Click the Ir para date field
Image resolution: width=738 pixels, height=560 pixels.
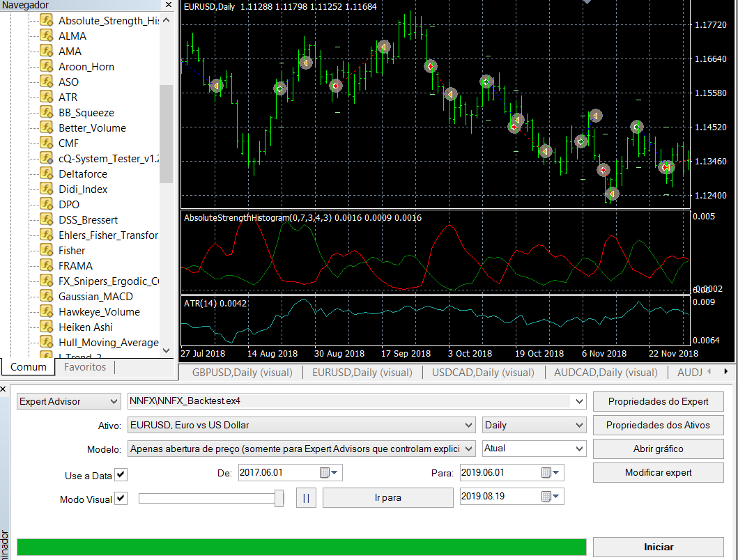coord(512,496)
